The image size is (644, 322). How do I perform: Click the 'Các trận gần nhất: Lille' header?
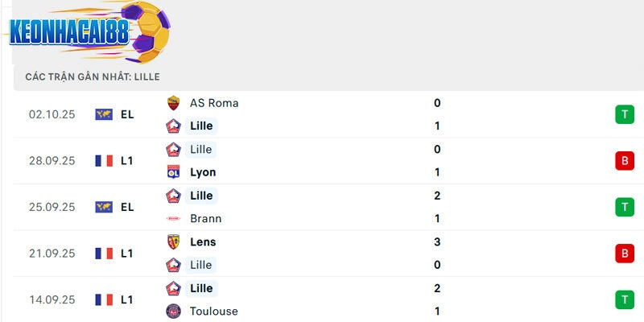coord(93,76)
